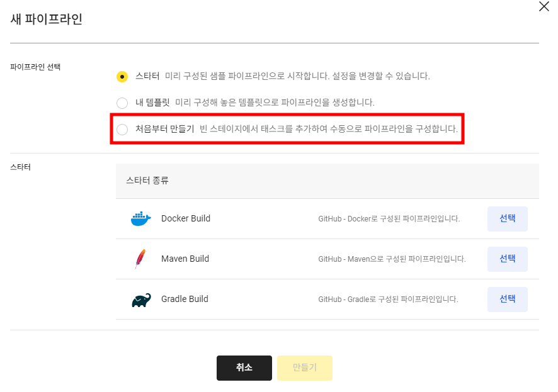The image size is (558, 392).
Task: Click the Maven Build label text
Action: point(185,259)
